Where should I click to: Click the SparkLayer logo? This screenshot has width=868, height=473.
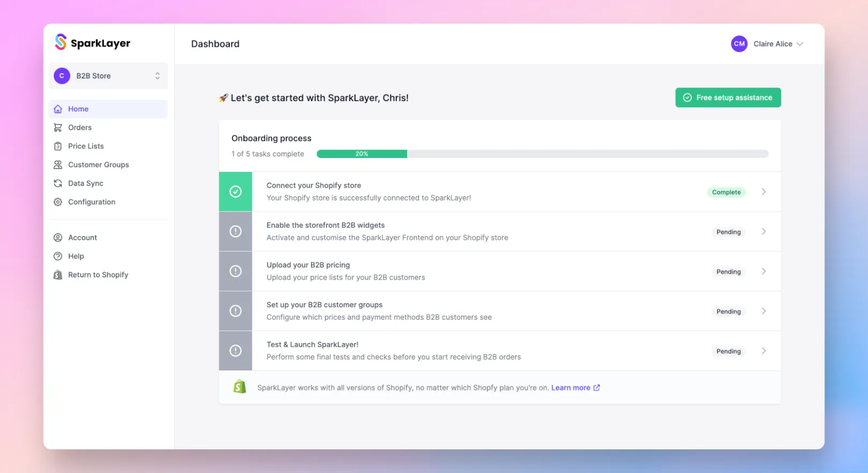point(92,42)
